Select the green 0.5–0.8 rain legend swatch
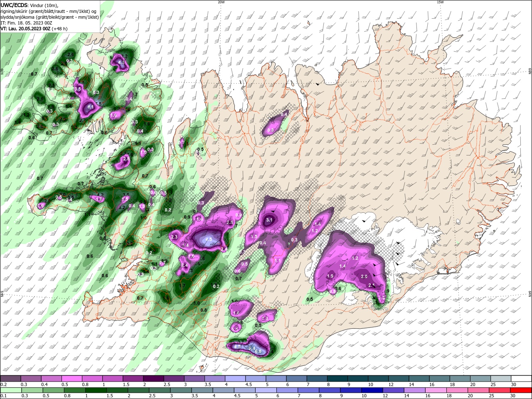This screenshot has height=399, width=532. point(53,390)
